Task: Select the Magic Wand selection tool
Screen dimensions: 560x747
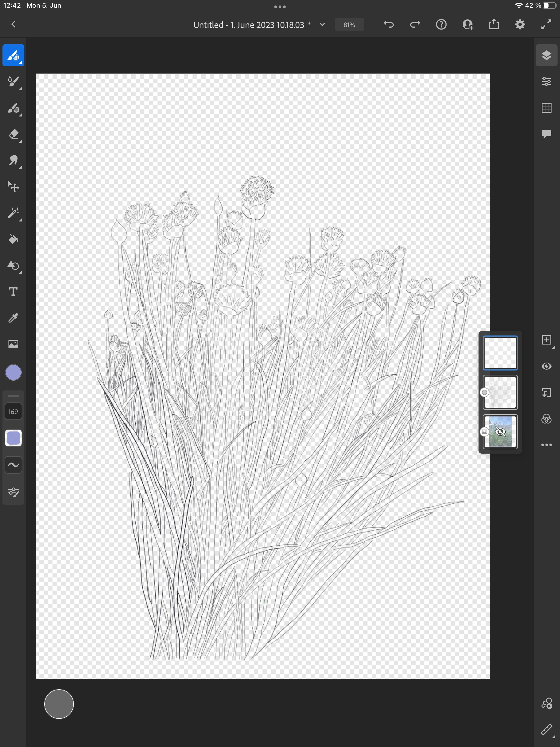Action: (13, 213)
